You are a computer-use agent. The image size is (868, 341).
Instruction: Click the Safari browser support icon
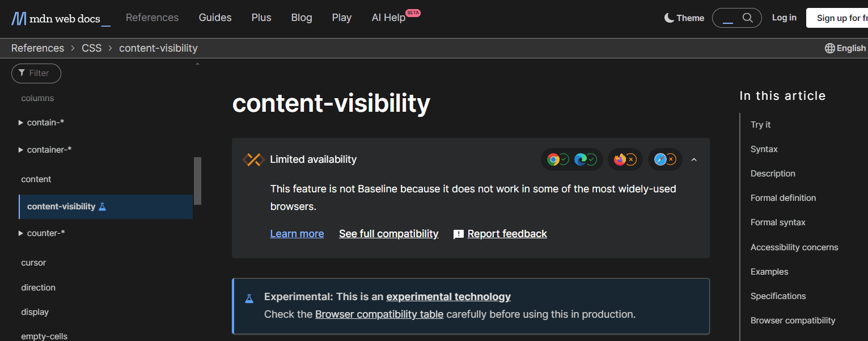click(660, 159)
